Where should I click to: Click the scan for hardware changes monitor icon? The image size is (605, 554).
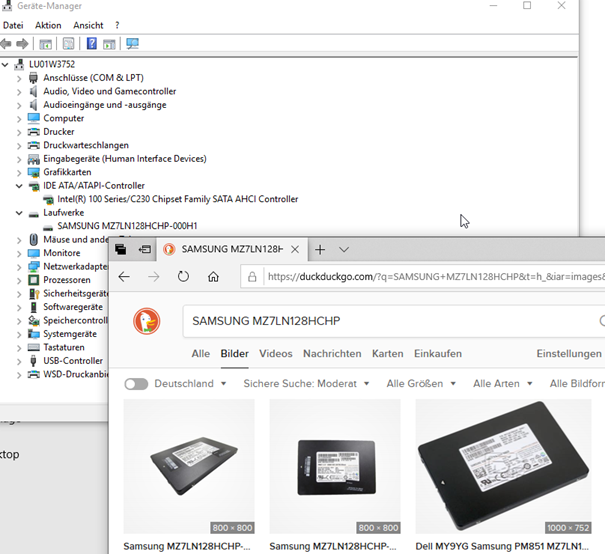coord(132,44)
